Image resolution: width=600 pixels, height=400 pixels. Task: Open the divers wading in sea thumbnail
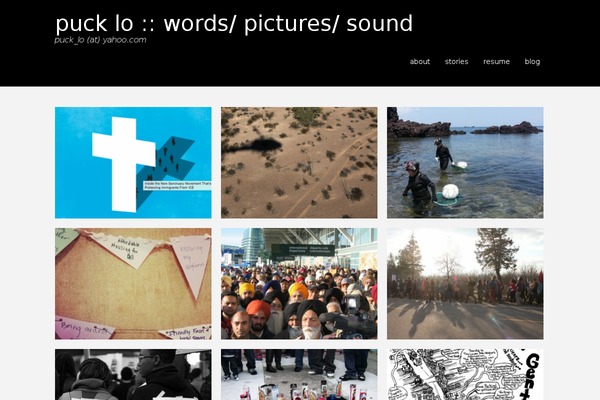(x=465, y=163)
